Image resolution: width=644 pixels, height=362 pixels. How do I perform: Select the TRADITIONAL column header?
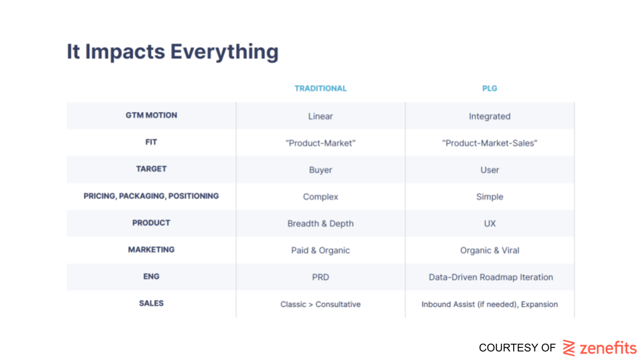(321, 88)
